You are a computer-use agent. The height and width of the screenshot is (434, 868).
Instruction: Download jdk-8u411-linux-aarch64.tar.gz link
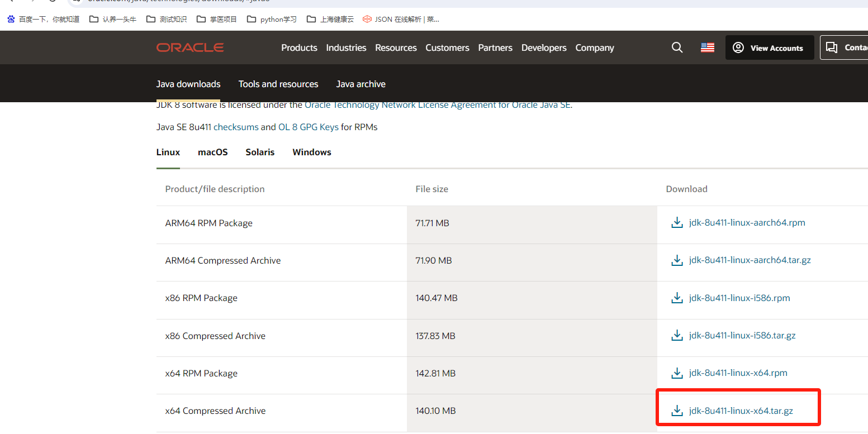[750, 260]
